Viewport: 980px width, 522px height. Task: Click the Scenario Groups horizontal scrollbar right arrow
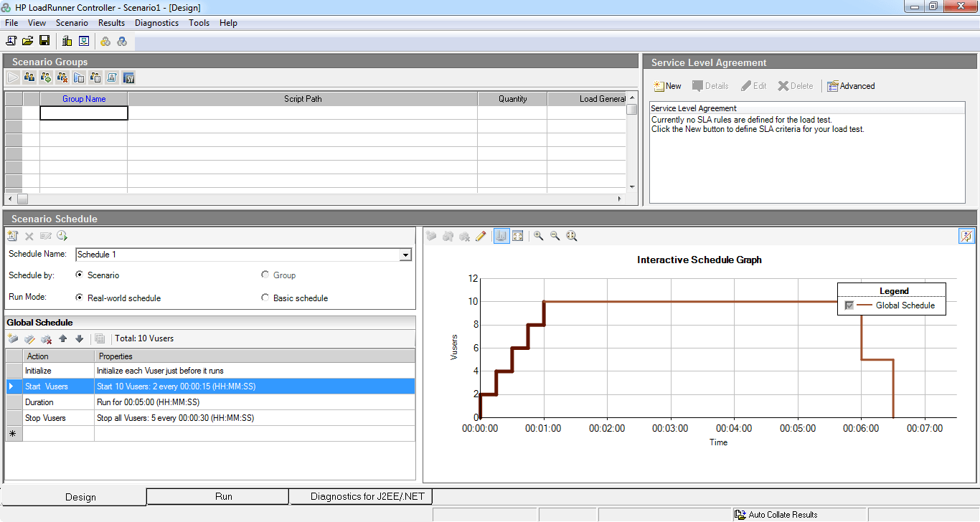[620, 199]
